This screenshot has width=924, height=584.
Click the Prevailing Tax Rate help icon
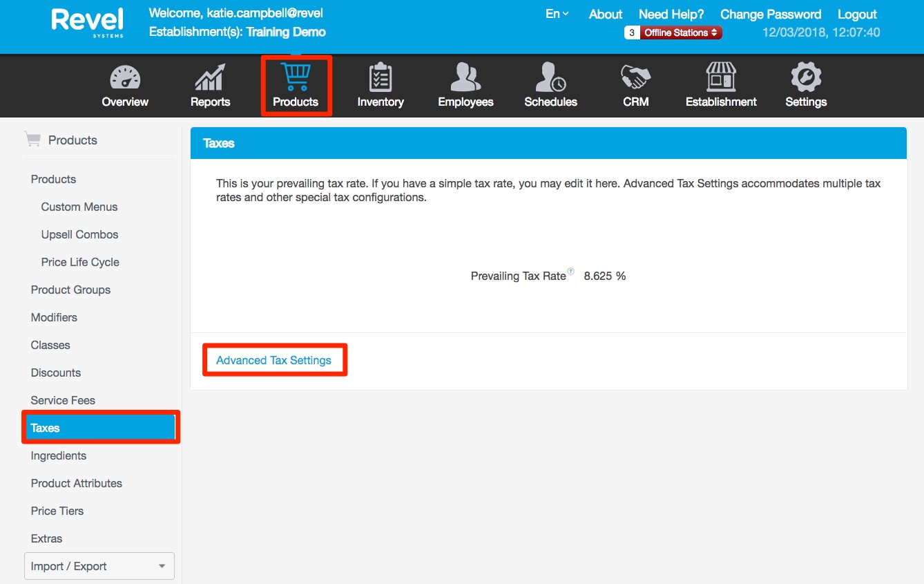(x=570, y=272)
